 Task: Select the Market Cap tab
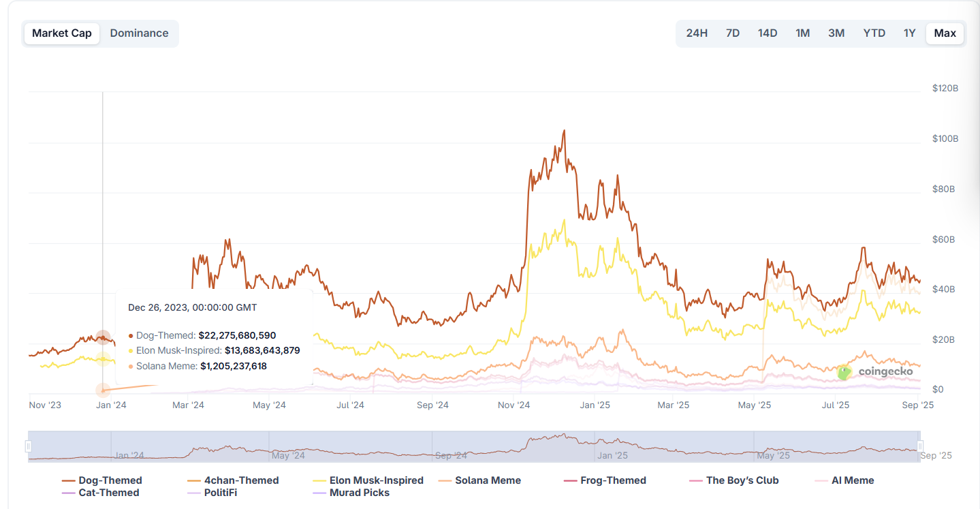click(x=62, y=33)
